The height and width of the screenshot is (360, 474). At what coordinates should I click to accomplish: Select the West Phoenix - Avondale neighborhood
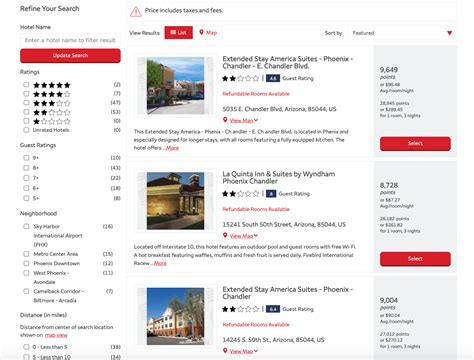[x=26, y=273]
